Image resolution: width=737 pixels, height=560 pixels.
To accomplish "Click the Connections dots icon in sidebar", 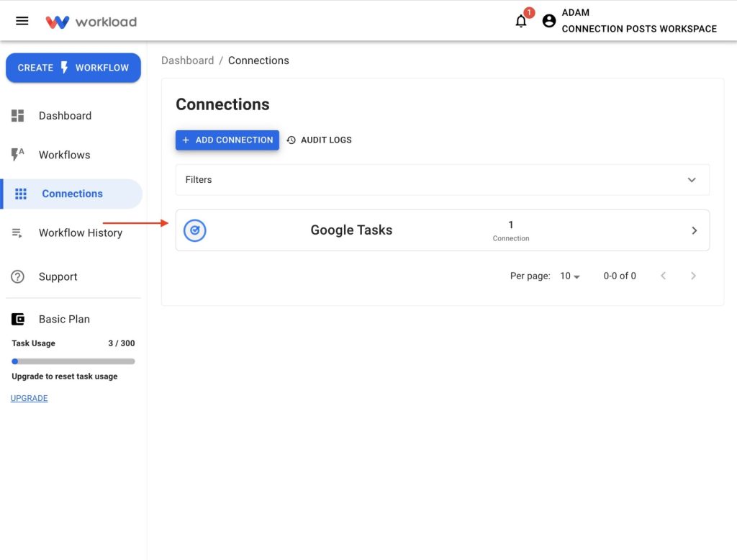I will 21,194.
